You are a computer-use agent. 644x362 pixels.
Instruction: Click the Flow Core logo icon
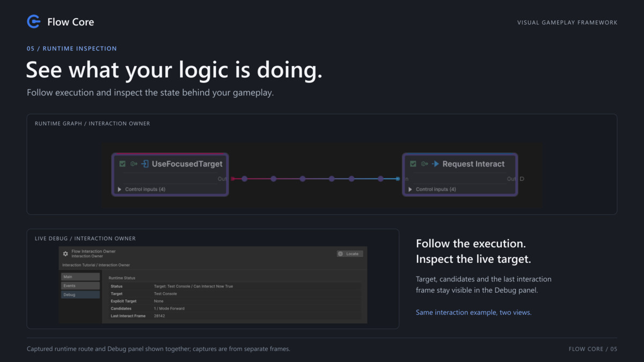point(34,21)
